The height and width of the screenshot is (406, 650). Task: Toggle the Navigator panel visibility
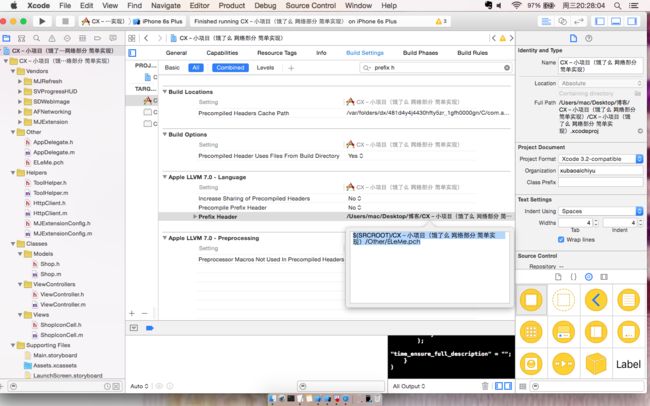coord(600,21)
